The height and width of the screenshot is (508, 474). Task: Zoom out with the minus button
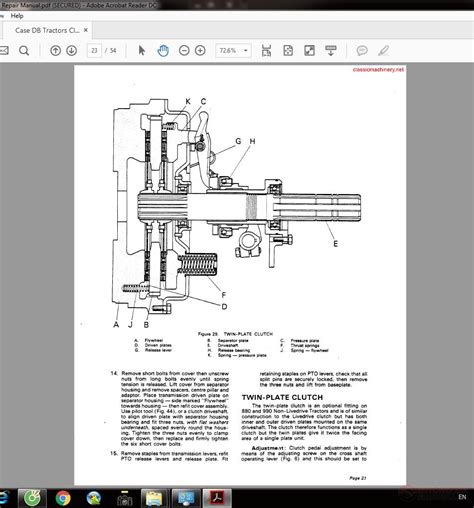184,51
